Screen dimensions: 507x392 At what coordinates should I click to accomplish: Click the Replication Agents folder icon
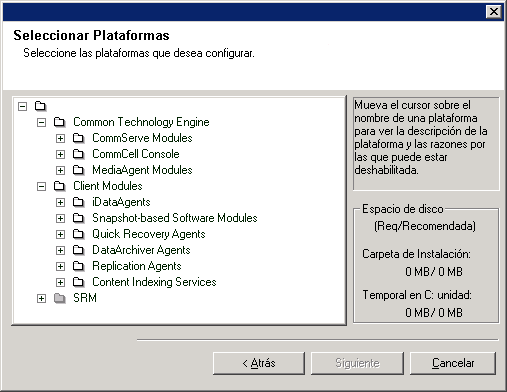[78, 266]
